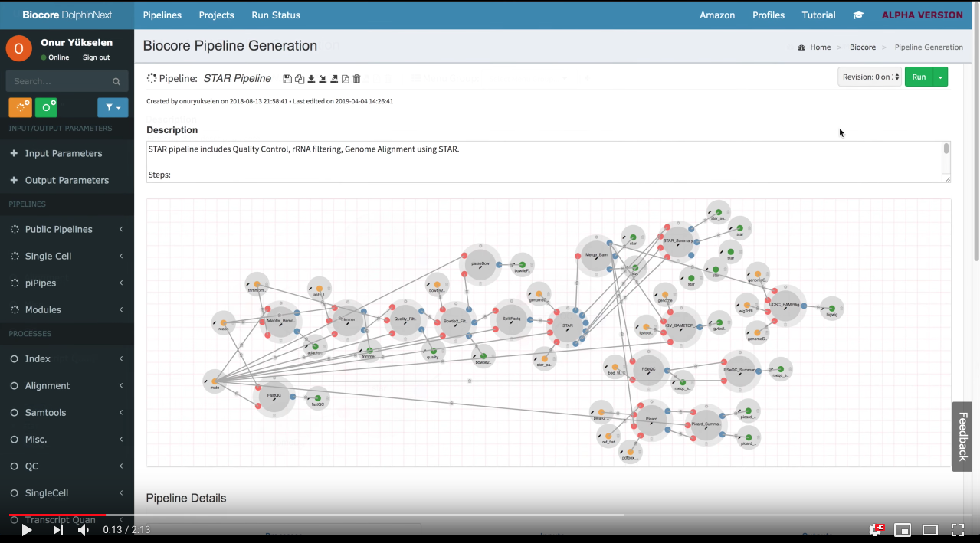Select the RSeQC_Summary process node
The width and height of the screenshot is (980, 543).
(741, 371)
